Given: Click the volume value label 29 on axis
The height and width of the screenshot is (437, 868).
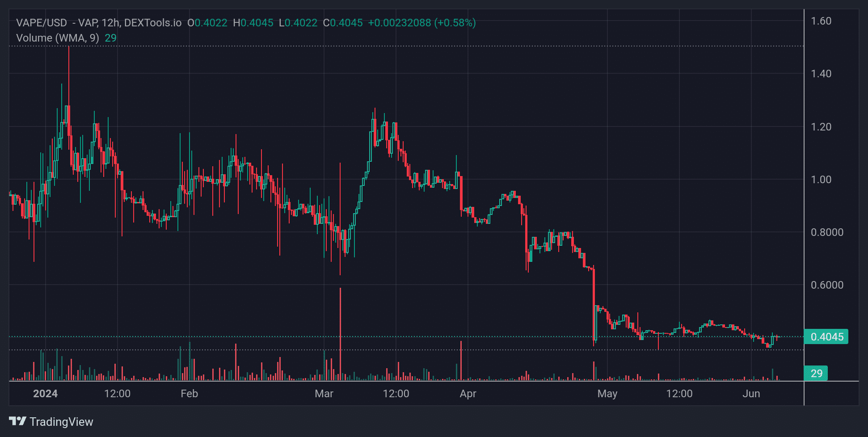Looking at the screenshot, I should tap(816, 373).
